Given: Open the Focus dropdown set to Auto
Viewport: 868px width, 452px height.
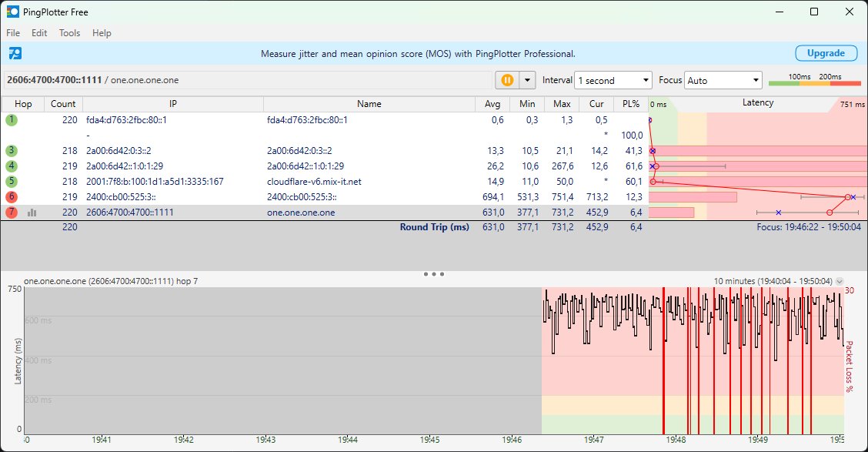Looking at the screenshot, I should pos(723,80).
